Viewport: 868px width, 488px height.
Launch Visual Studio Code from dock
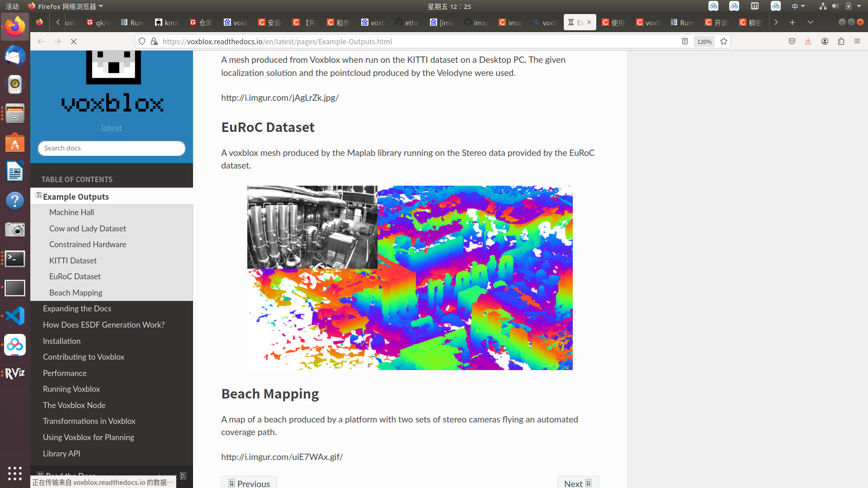coord(15,316)
